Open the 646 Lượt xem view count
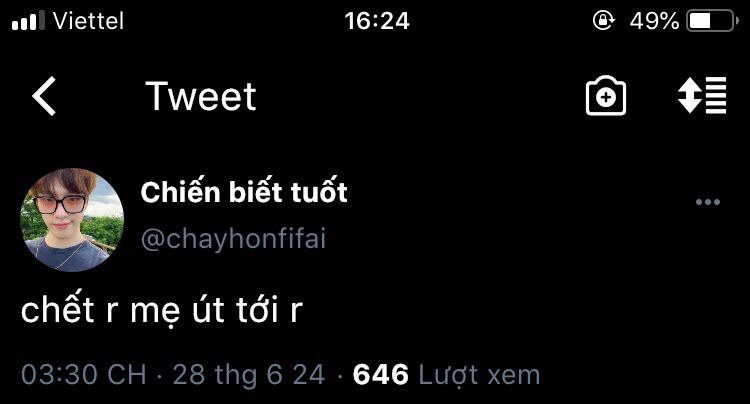 (x=446, y=374)
